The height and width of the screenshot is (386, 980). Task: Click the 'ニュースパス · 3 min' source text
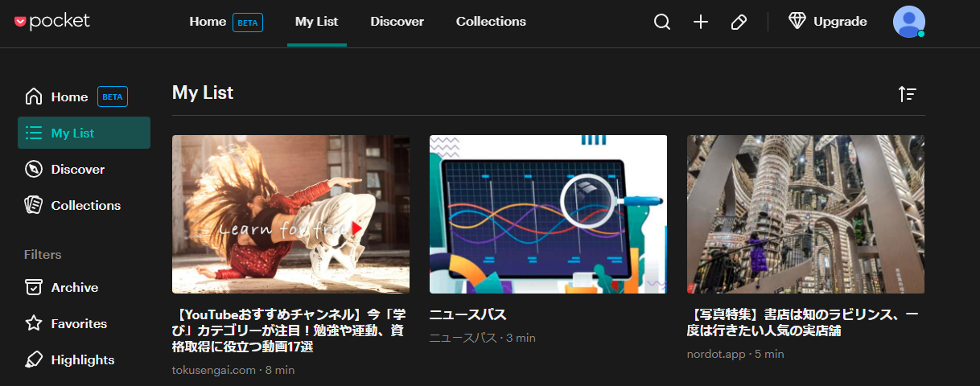coord(483,338)
